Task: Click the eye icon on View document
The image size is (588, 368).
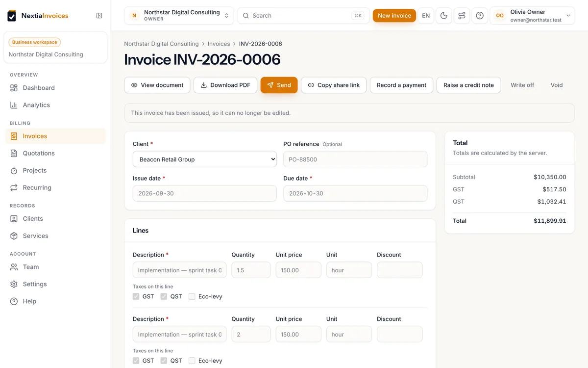Action: (x=134, y=85)
